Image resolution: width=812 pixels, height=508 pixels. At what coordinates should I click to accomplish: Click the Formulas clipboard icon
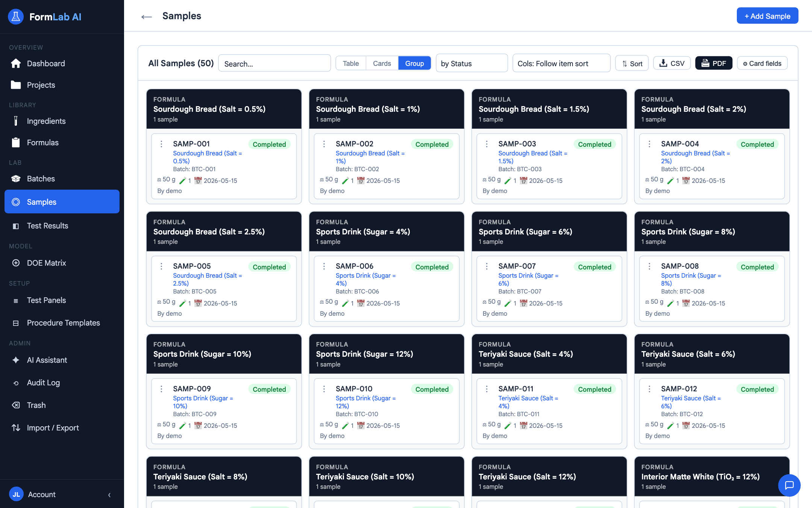point(16,142)
